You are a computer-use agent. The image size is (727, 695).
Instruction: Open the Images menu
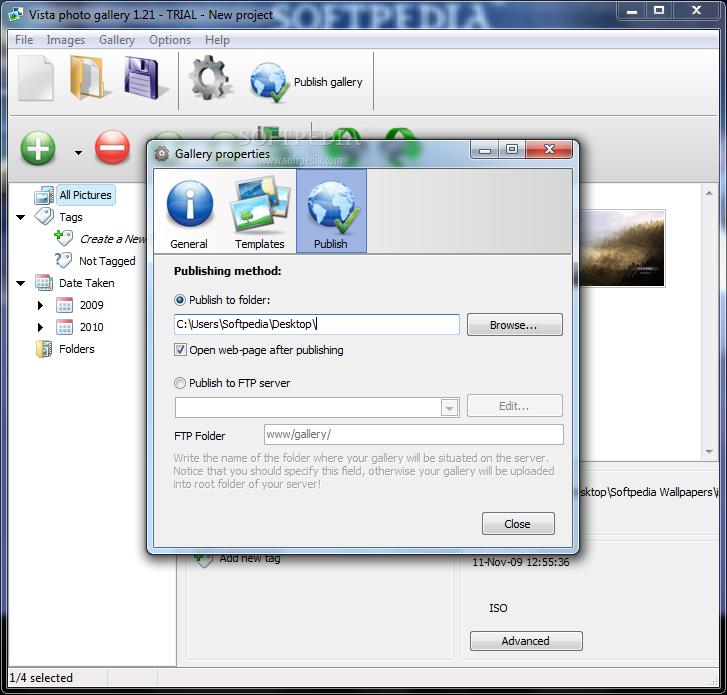[x=65, y=40]
